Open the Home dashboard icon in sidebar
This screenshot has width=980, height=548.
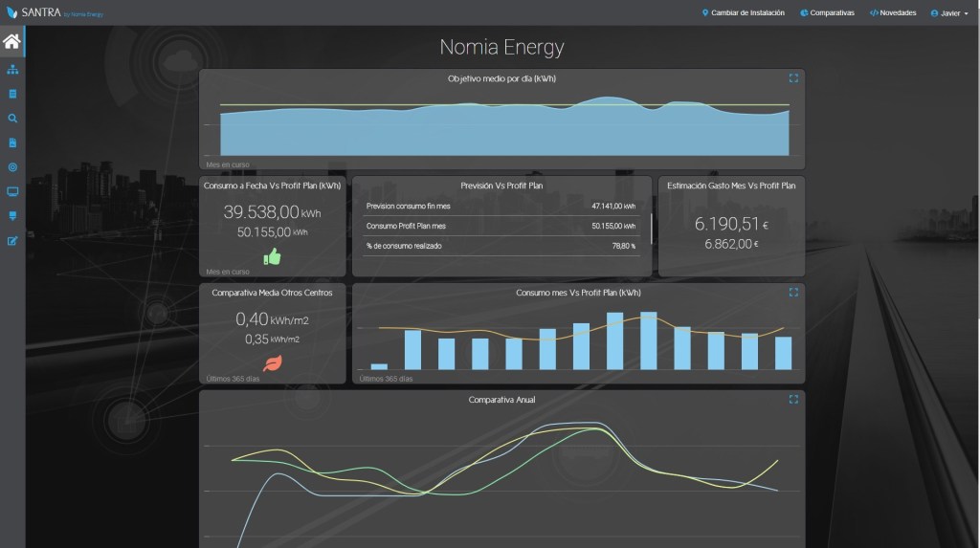[11, 41]
